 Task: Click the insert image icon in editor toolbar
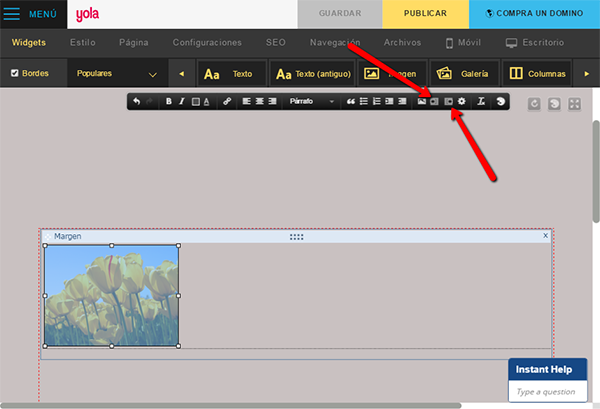[x=422, y=102]
